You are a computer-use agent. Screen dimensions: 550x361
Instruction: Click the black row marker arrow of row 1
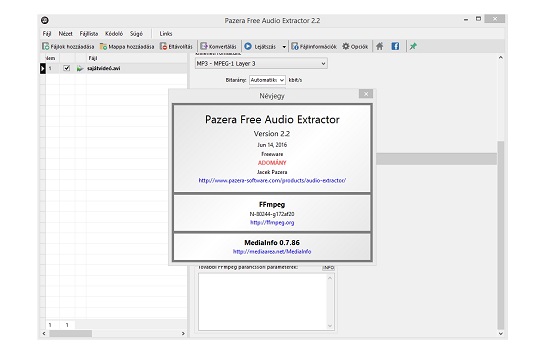pos(42,68)
